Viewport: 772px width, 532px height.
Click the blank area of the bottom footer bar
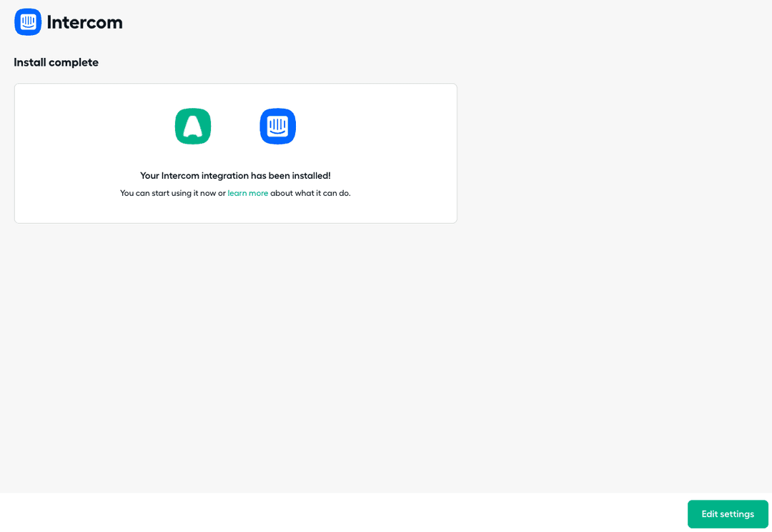pyautogui.click(x=343, y=513)
